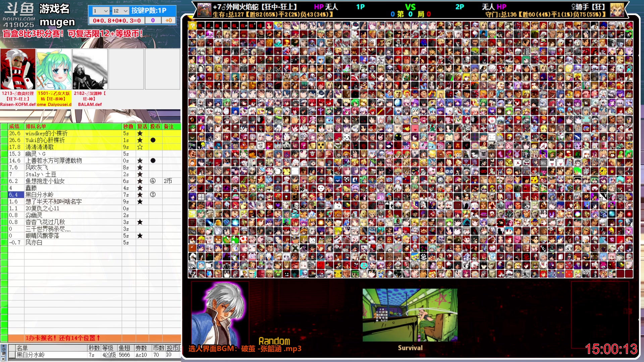Click the queue name 风亦白
The image size is (644, 362).
click(34, 242)
